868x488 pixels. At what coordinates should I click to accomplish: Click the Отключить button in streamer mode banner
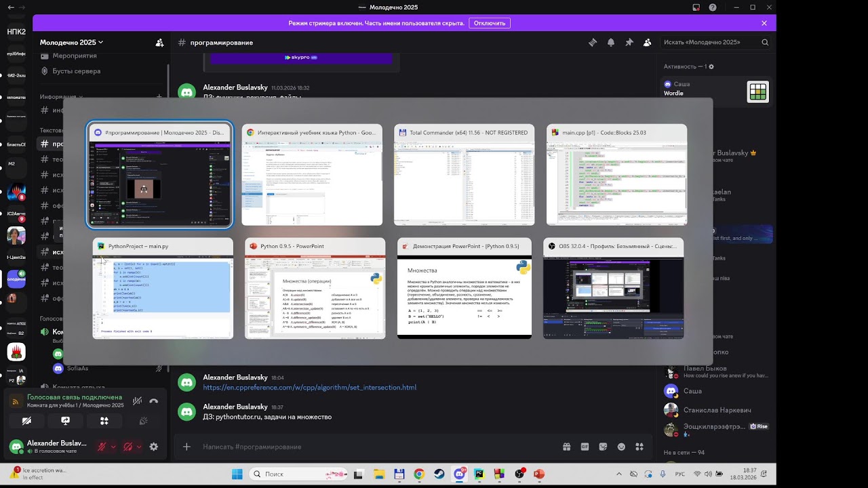pyautogui.click(x=490, y=23)
